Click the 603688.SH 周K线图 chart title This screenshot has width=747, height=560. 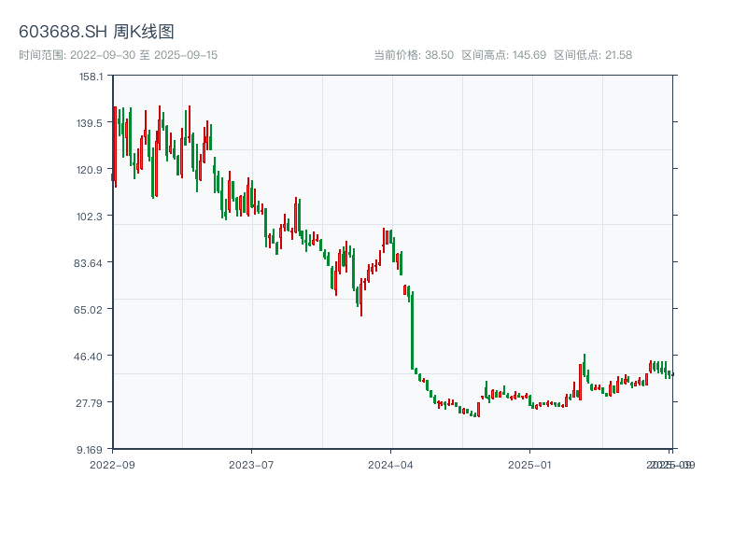click(x=96, y=33)
